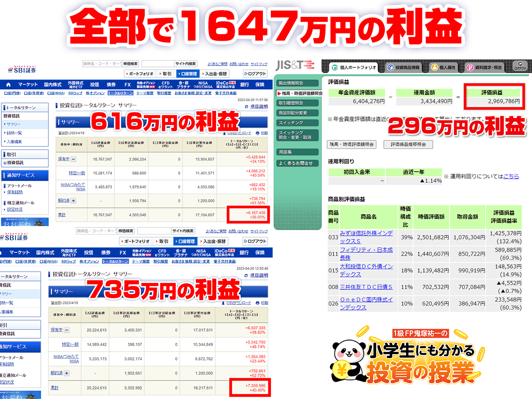532x399 pixels.
Task: Click 項目説明 help icon link in the 12:00 SBI page
Action: (x=257, y=275)
